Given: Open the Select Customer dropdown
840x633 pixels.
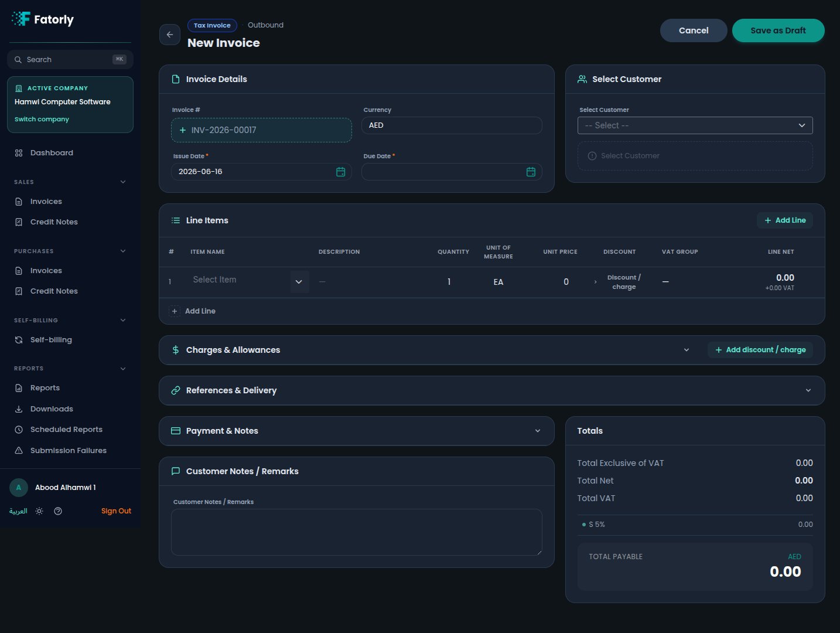Looking at the screenshot, I should [x=695, y=125].
